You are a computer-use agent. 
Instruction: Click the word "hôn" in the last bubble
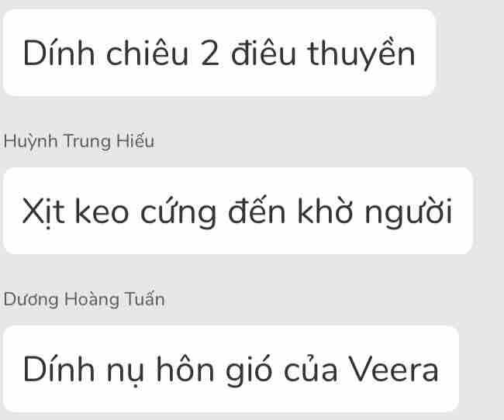pos(185,369)
